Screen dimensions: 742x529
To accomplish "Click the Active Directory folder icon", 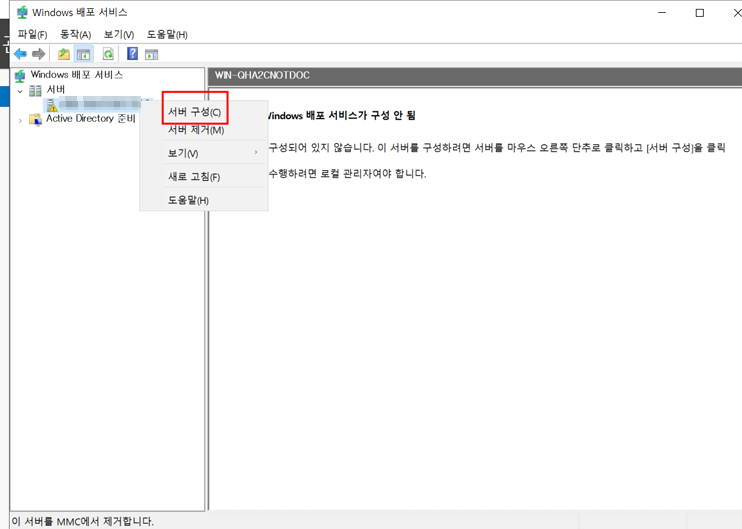I will [x=35, y=119].
